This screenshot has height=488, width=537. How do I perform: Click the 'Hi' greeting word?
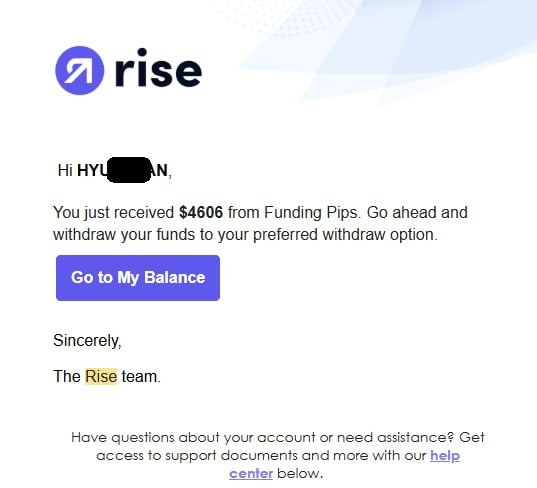tap(65, 171)
